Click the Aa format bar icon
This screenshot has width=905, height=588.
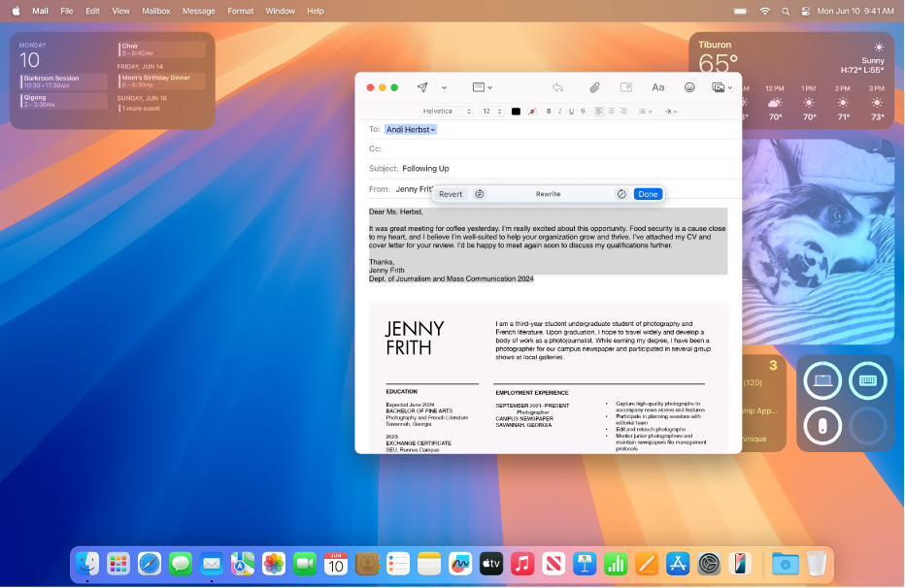658,87
